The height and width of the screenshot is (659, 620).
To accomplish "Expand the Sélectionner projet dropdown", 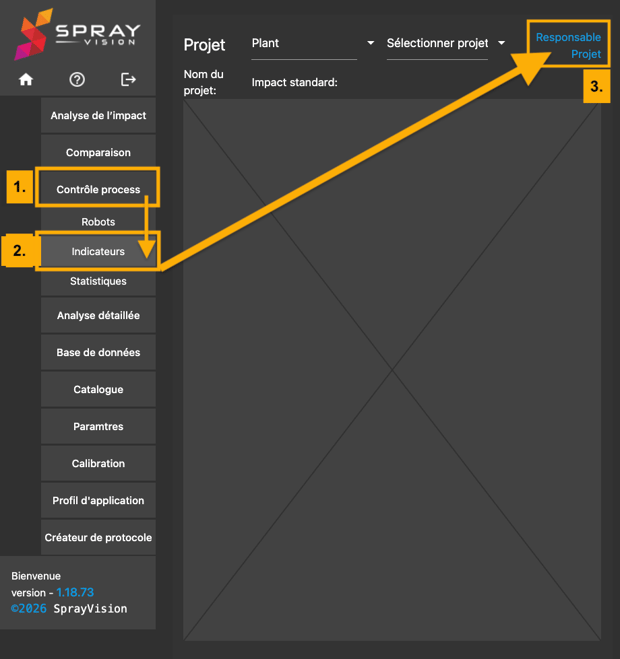I will (x=446, y=43).
